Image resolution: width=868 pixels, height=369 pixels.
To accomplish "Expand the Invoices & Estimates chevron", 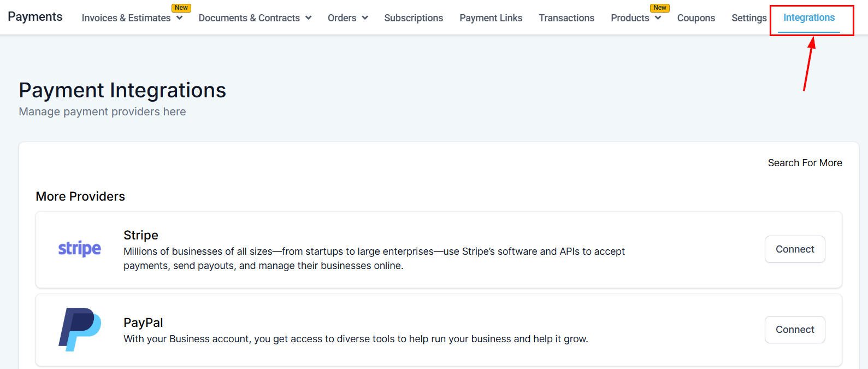I will (x=179, y=18).
